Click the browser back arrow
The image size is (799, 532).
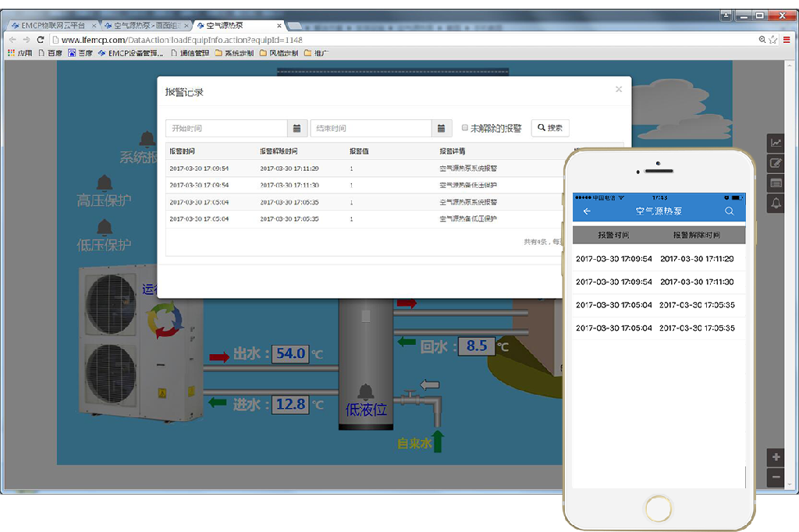click(12, 40)
